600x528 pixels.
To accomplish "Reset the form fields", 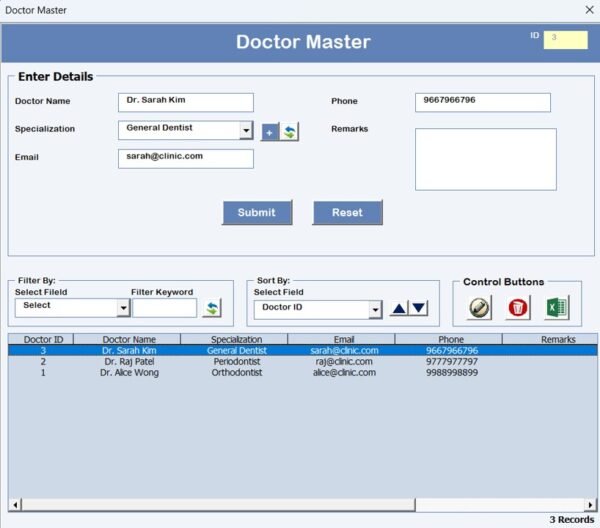I will (x=347, y=213).
